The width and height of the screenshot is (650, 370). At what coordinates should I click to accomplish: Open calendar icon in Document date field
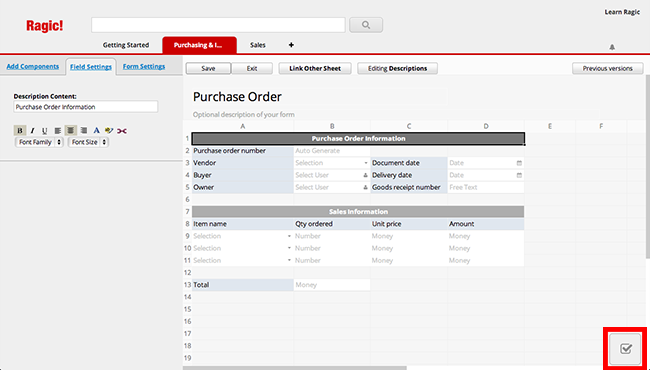click(519, 163)
